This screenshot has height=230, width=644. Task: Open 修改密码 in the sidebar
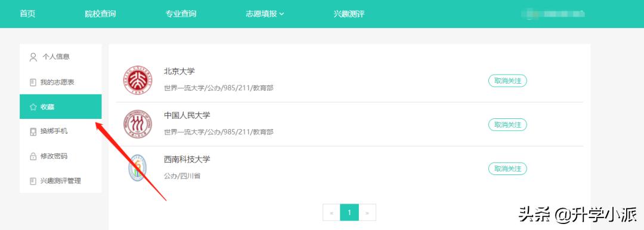54,157
